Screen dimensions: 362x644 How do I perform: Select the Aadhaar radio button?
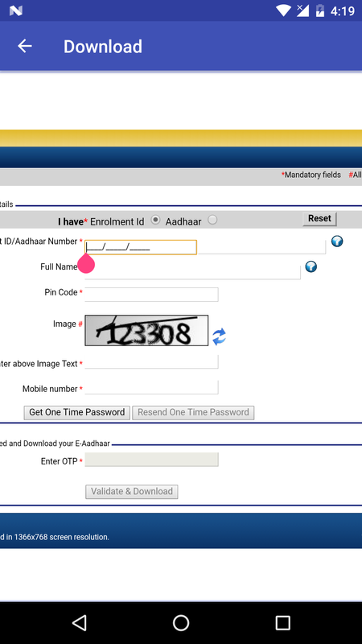tap(212, 220)
